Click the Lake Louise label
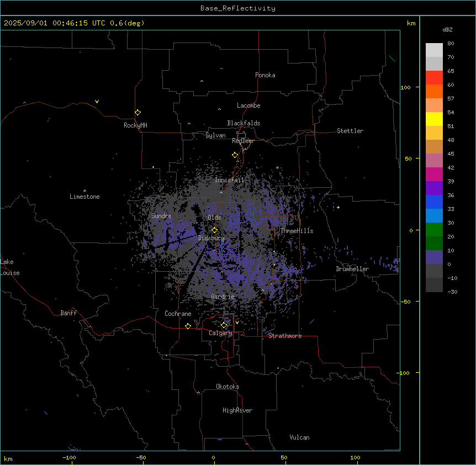This screenshot has height=465, width=476. (x=10, y=267)
